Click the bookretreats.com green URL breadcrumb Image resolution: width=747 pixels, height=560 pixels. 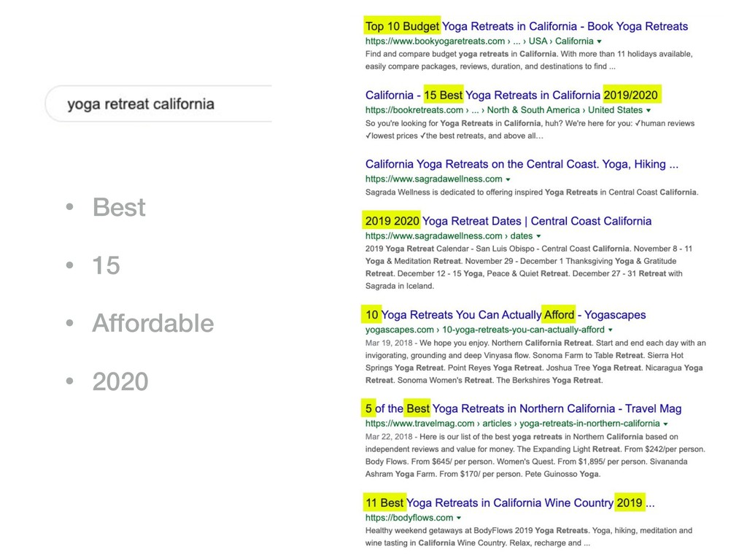point(504,110)
